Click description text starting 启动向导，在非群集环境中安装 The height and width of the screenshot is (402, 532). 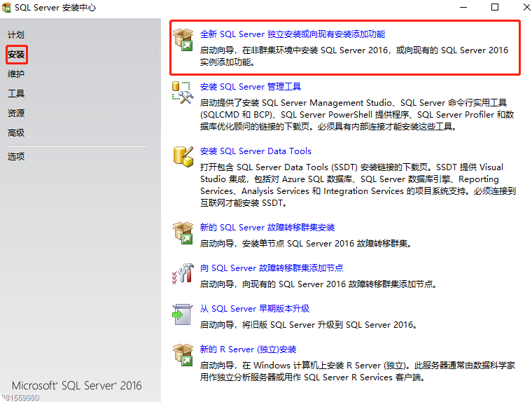(x=354, y=56)
